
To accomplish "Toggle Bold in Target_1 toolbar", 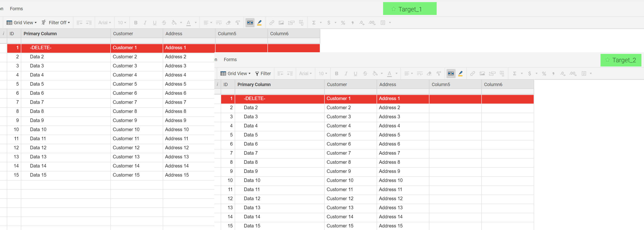I will [x=136, y=23].
